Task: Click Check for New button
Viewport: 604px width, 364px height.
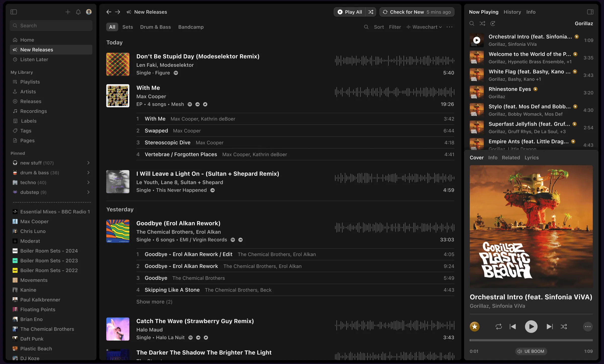Action: [417, 12]
